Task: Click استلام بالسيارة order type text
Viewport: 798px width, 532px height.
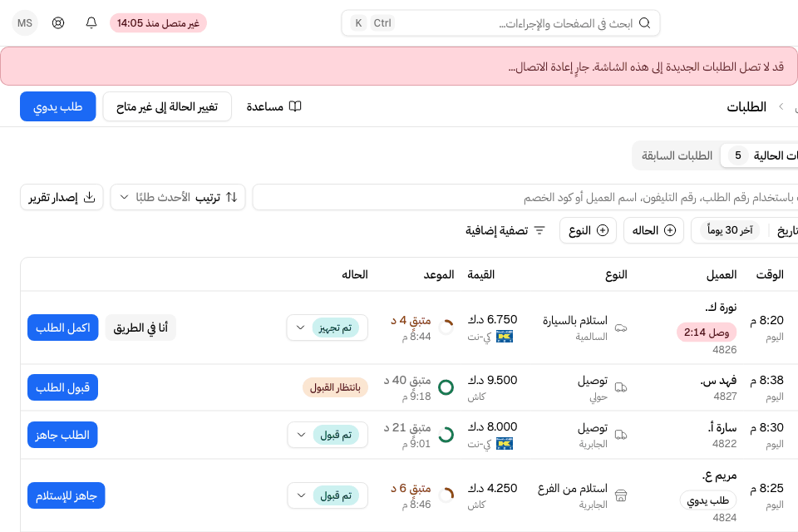Action: tap(575, 320)
